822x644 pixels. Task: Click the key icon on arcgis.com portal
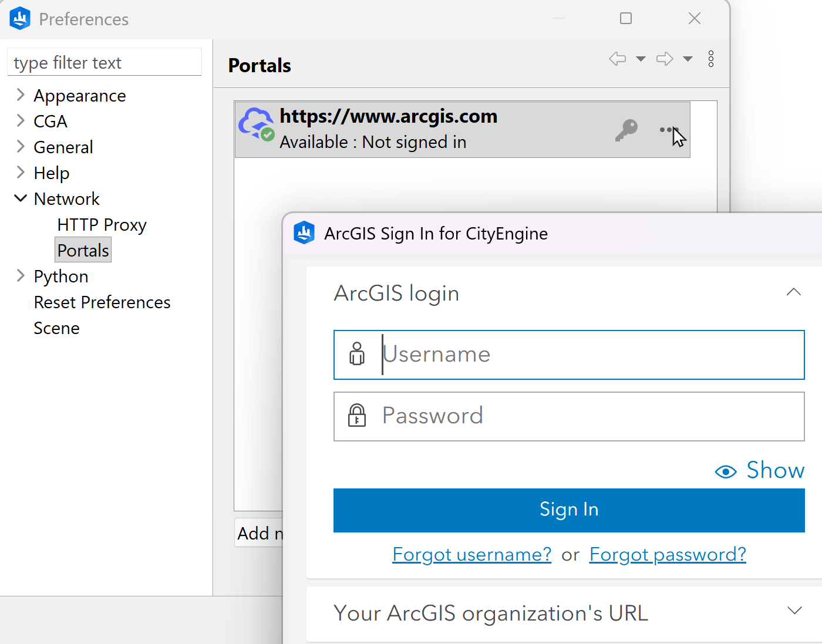(x=626, y=130)
